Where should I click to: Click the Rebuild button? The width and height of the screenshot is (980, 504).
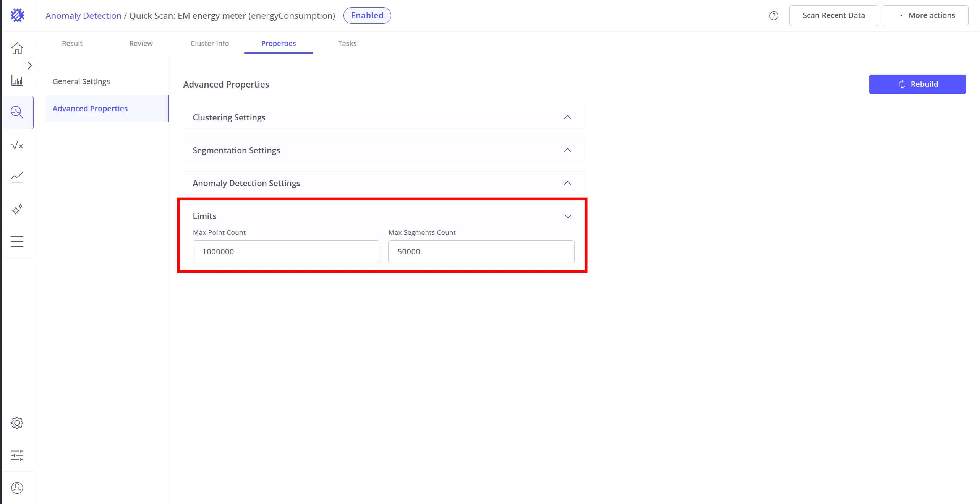click(x=917, y=84)
